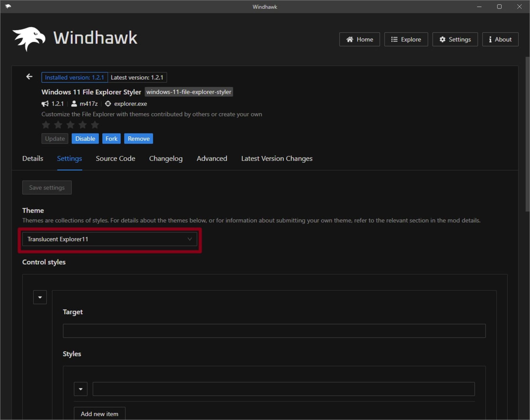Click the fifth rating star

tap(95, 125)
